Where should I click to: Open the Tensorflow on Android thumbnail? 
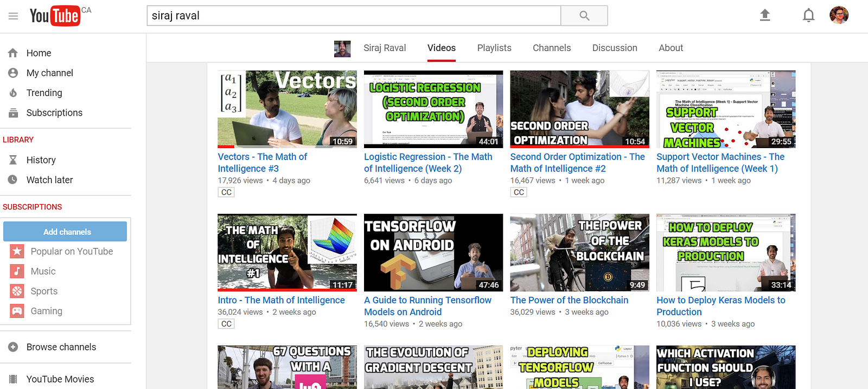tap(433, 252)
